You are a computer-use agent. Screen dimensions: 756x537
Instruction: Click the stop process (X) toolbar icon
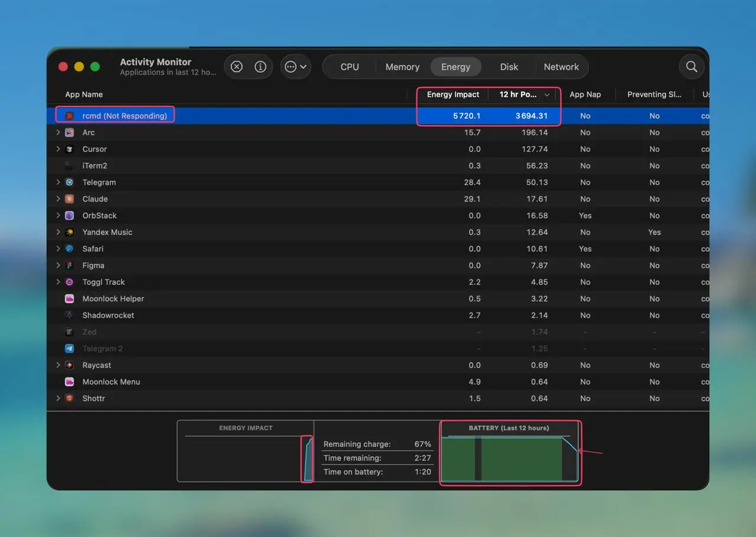(x=236, y=67)
